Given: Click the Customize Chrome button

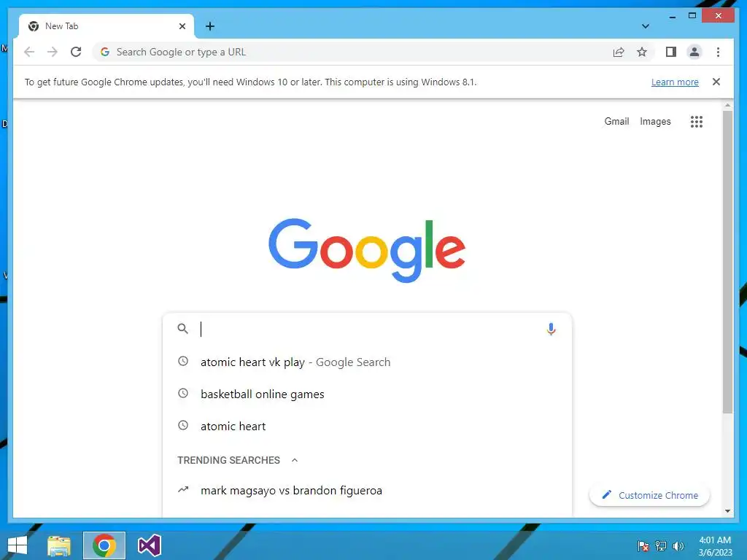Looking at the screenshot, I should [x=649, y=495].
